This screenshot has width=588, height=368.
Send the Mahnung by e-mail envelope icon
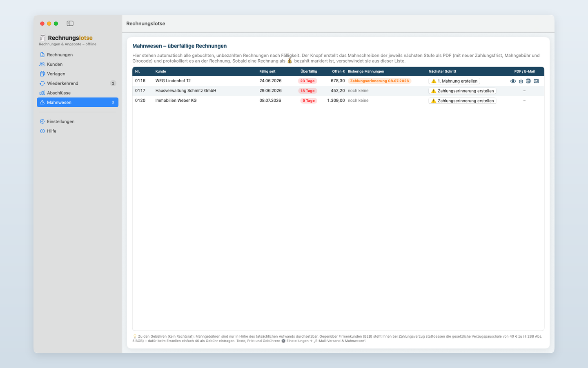536,81
